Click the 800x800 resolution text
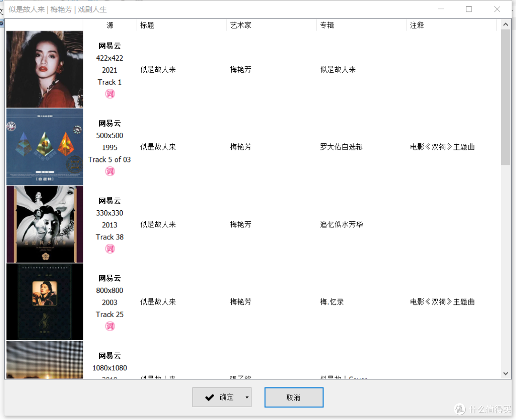This screenshot has height=420, width=516. 109,290
